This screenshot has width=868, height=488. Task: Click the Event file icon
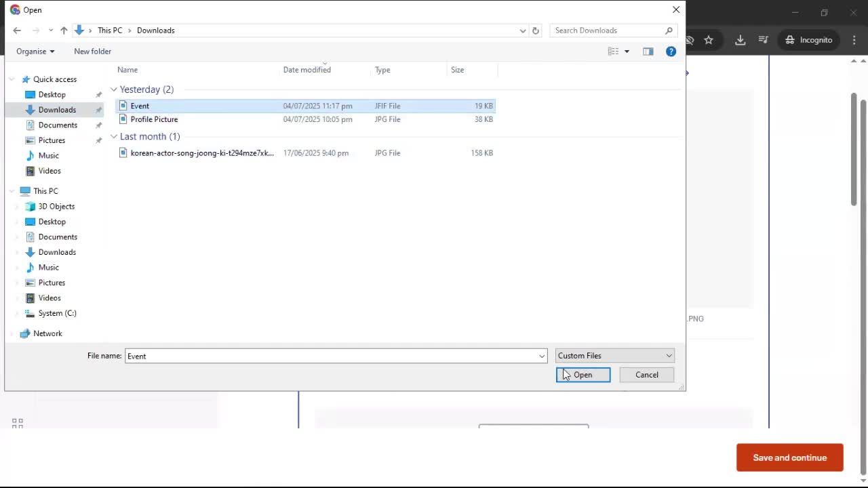coord(123,106)
